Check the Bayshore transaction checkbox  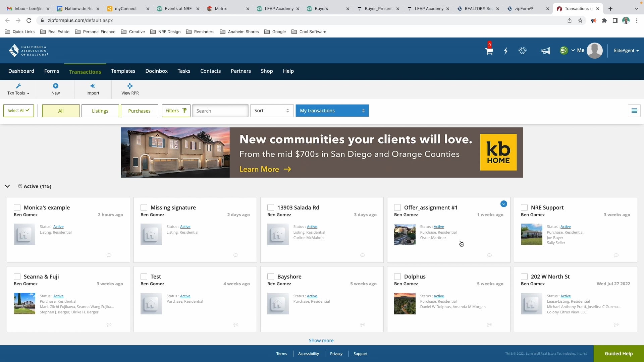coord(271,277)
